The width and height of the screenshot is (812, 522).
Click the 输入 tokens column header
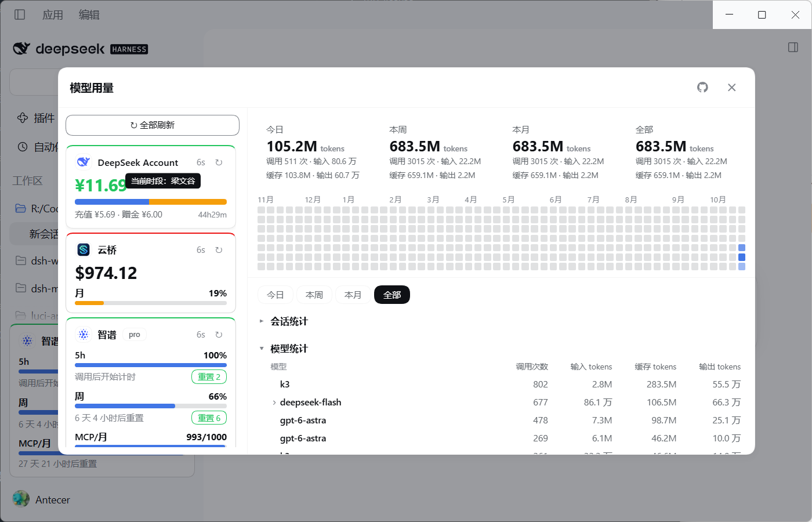(591, 367)
